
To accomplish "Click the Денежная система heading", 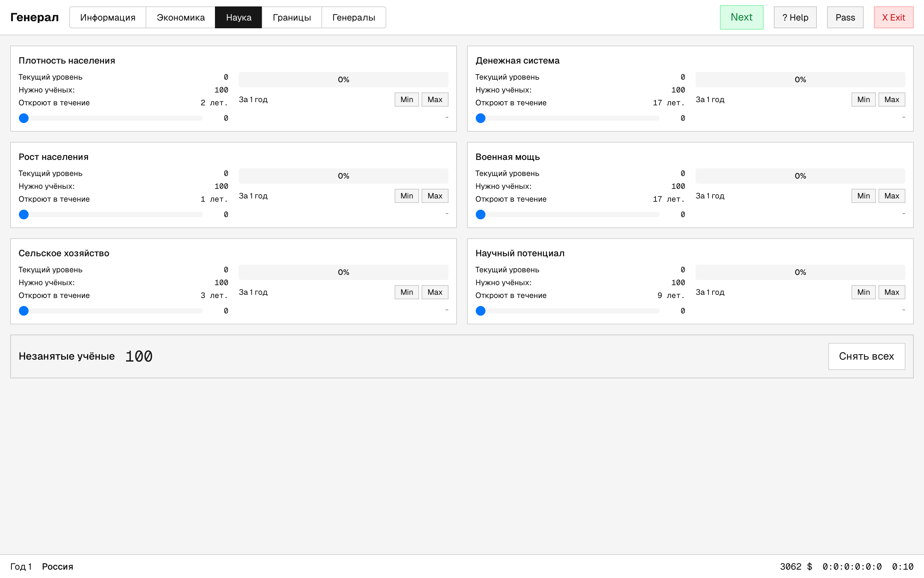I will pyautogui.click(x=518, y=61).
